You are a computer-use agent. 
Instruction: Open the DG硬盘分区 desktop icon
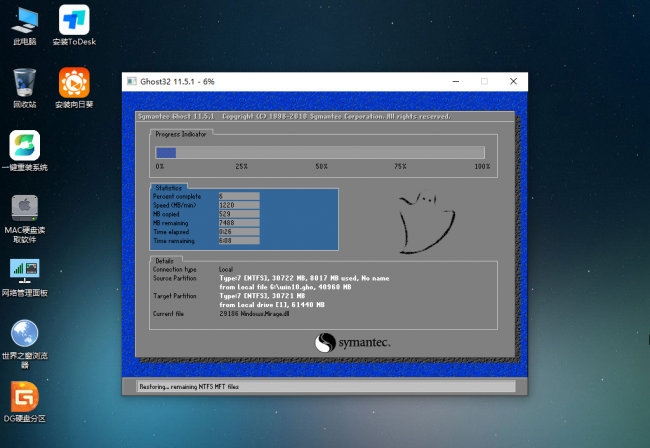(24, 402)
